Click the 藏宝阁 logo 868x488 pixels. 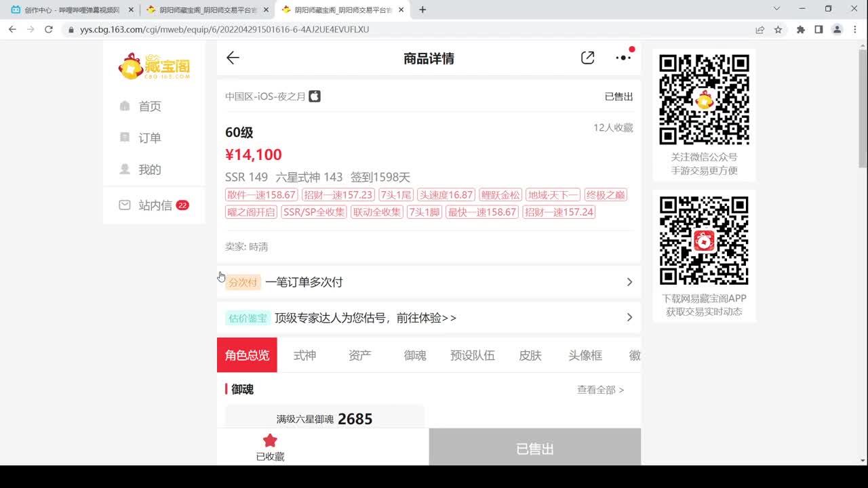155,67
